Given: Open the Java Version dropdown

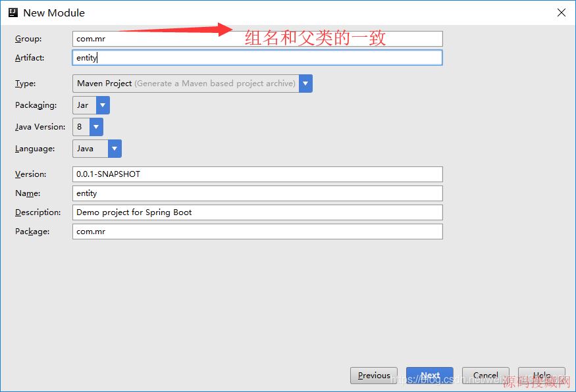Looking at the screenshot, I should point(96,127).
